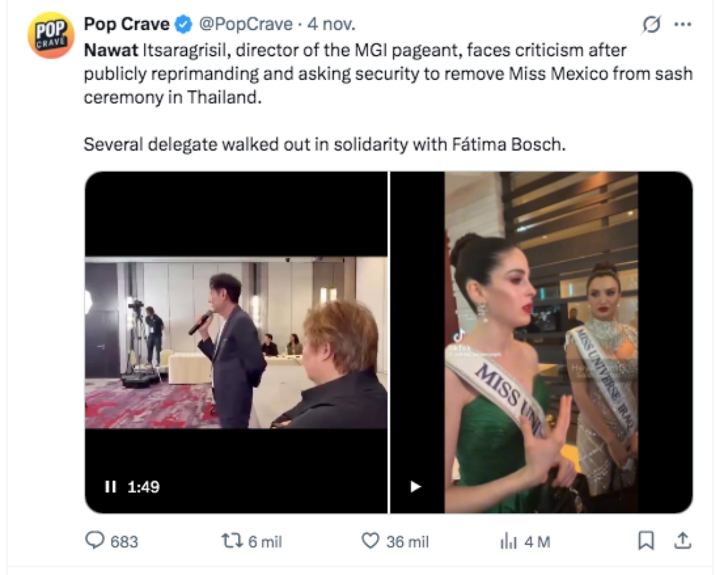Like the post with the heart icon

(x=370, y=541)
